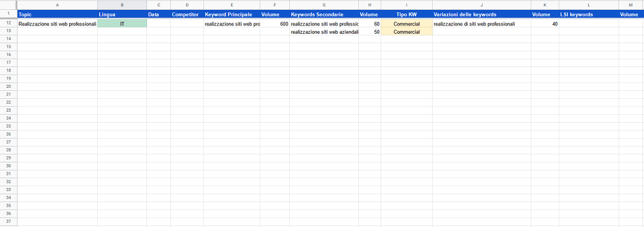The width and height of the screenshot is (644, 227).
Task: Click the 'Variazioni delle keywords' header cell
Action: pos(481,15)
